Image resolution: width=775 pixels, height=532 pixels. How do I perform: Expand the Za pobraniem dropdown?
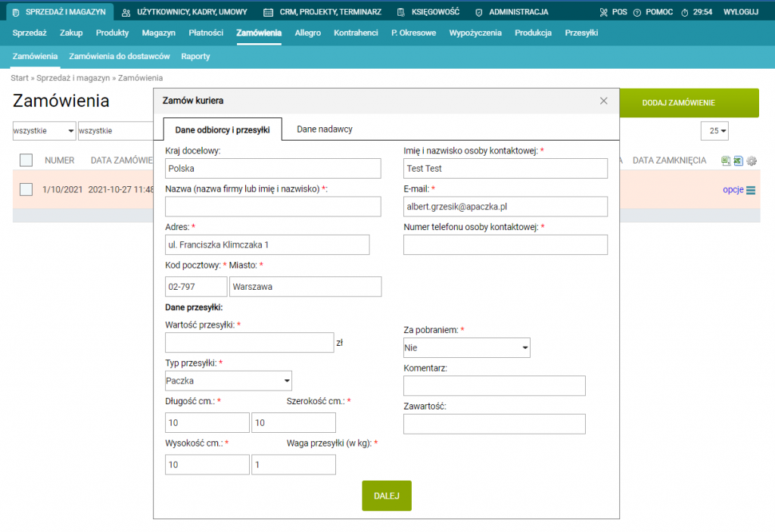pyautogui.click(x=467, y=347)
